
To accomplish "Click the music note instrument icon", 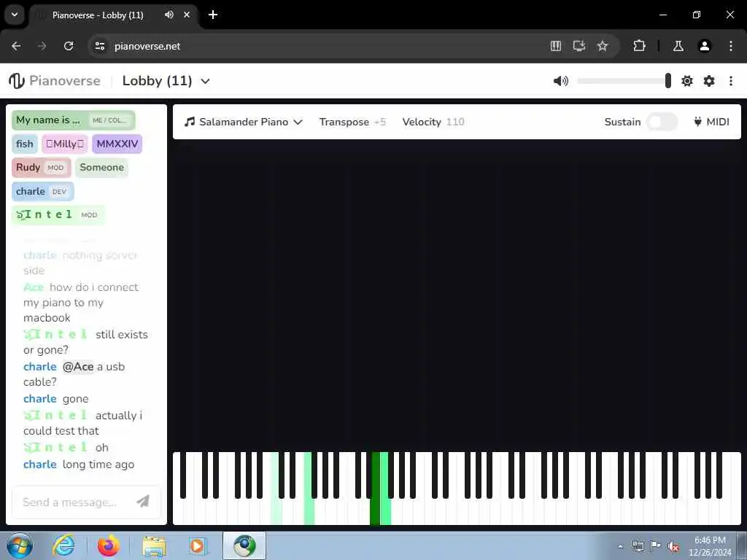I will 190,122.
